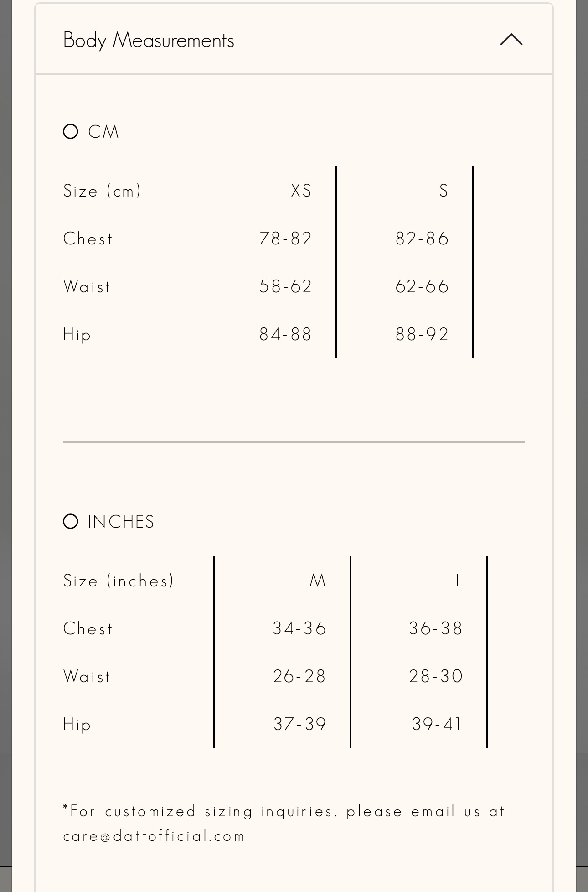
Task: Click the Size (cm) row label
Action: click(102, 191)
